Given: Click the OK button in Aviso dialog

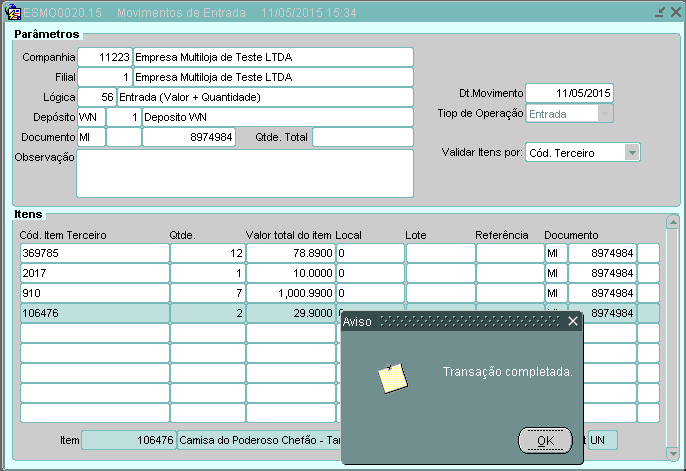Looking at the screenshot, I should [x=545, y=440].
